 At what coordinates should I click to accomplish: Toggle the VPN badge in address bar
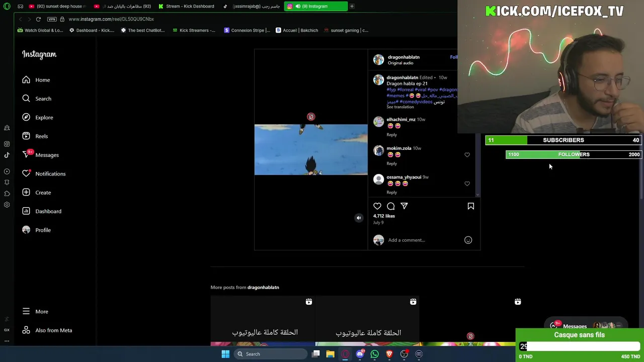tap(52, 19)
